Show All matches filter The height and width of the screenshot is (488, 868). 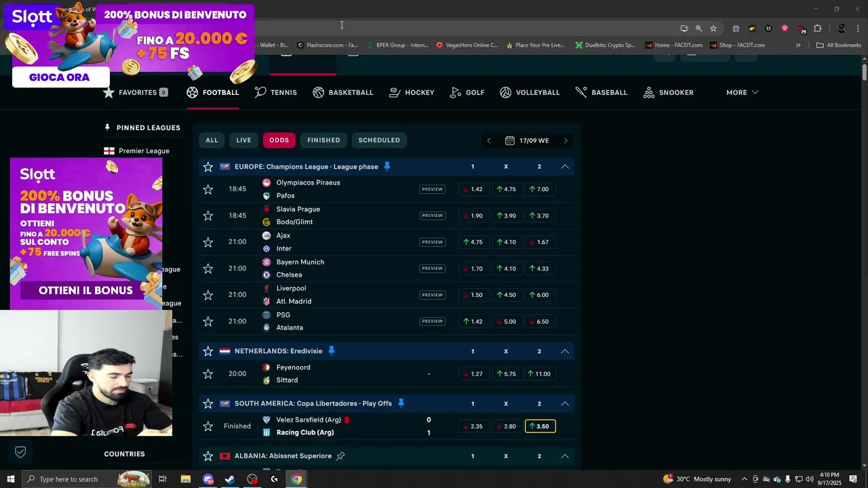212,140
